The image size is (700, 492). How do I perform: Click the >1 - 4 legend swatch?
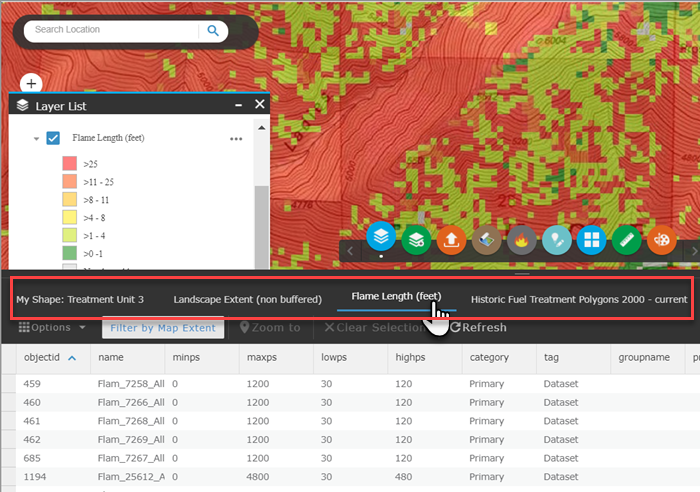[x=70, y=235]
